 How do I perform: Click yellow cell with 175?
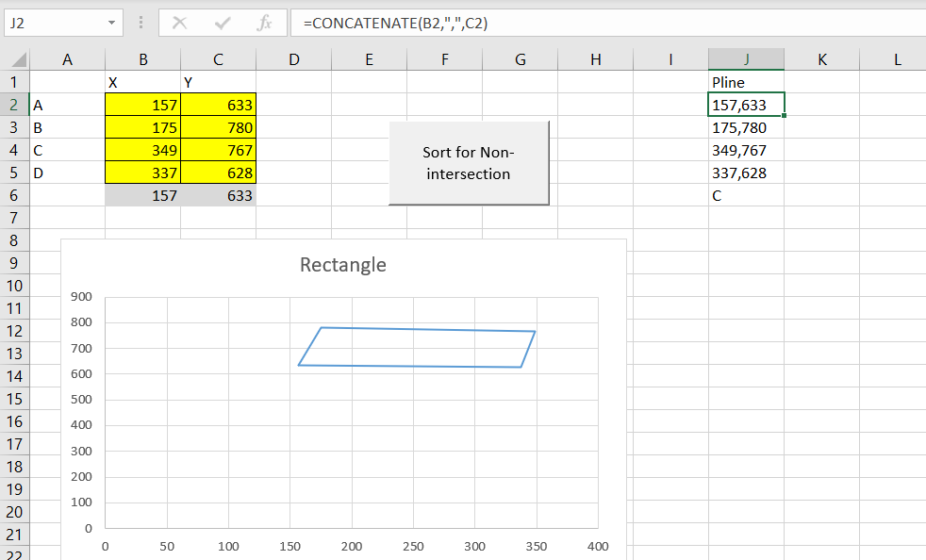(x=143, y=127)
